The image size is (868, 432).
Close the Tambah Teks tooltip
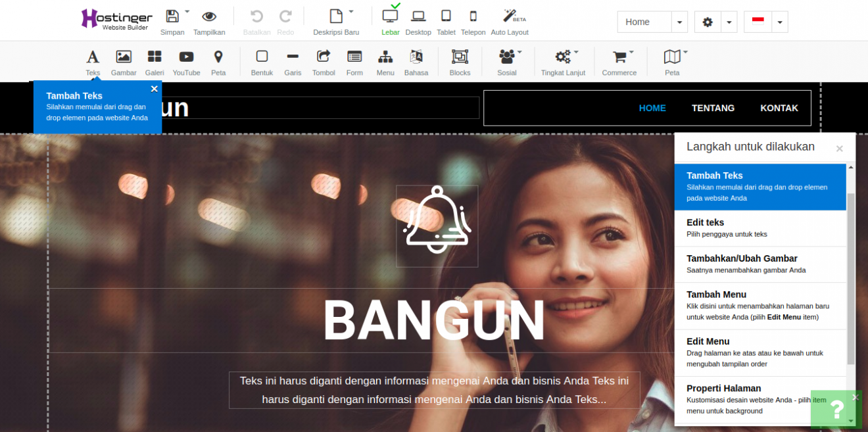click(154, 89)
